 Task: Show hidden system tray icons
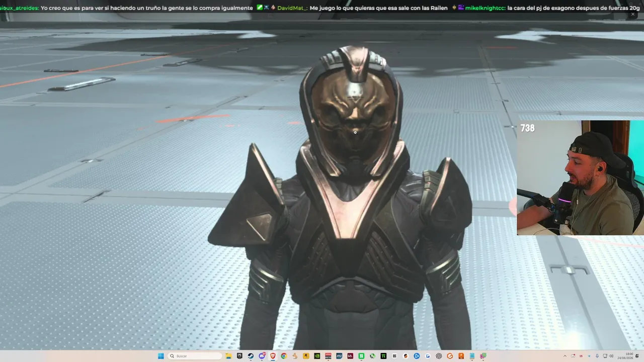pyautogui.click(x=565, y=356)
